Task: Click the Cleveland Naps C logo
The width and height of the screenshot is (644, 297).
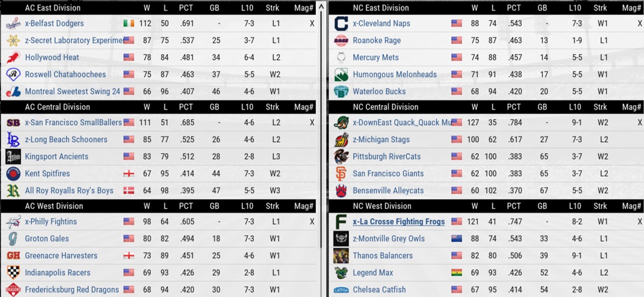Action: [341, 23]
